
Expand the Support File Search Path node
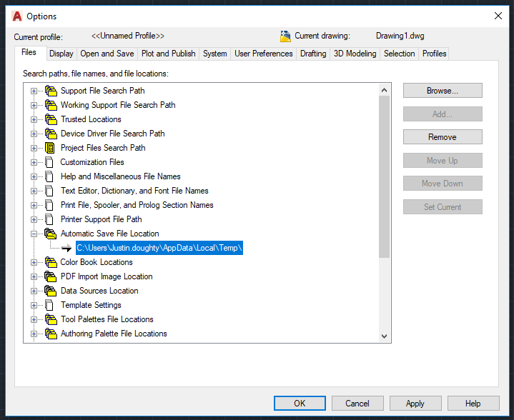tap(34, 91)
